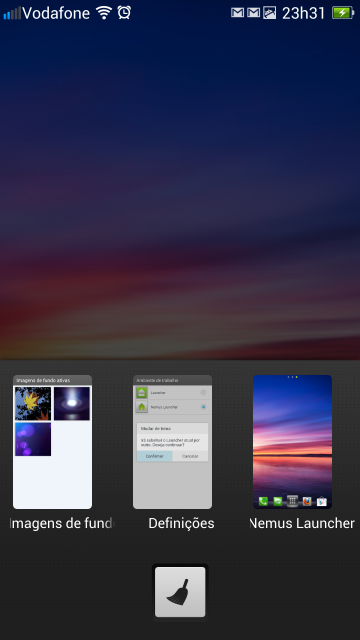Tap the alarm clock status icon
Image resolution: width=360 pixels, height=640 pixels.
point(124,13)
